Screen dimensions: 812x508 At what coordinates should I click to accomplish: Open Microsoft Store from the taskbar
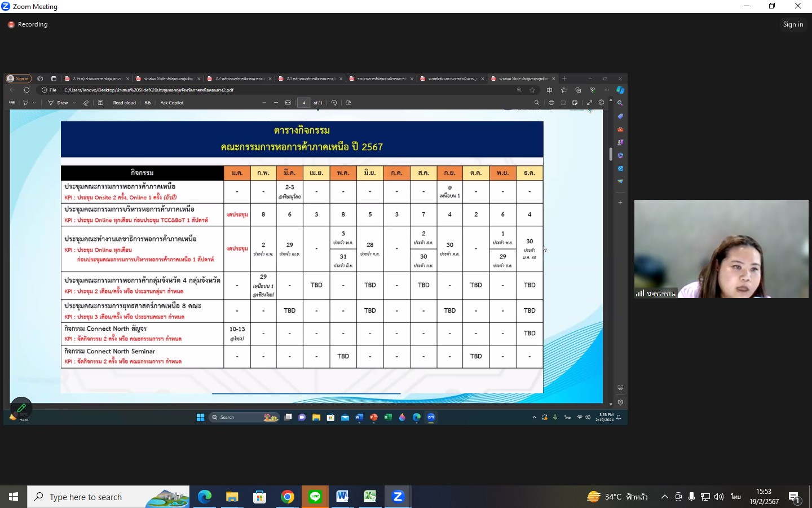click(260, 497)
